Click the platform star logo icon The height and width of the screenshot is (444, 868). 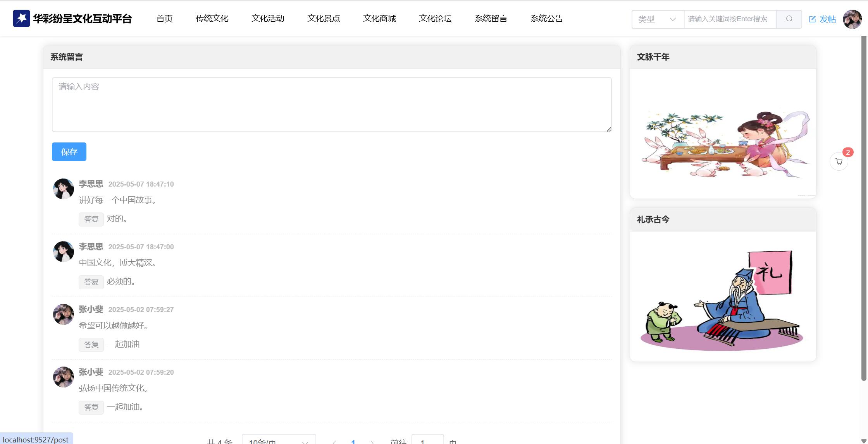21,18
